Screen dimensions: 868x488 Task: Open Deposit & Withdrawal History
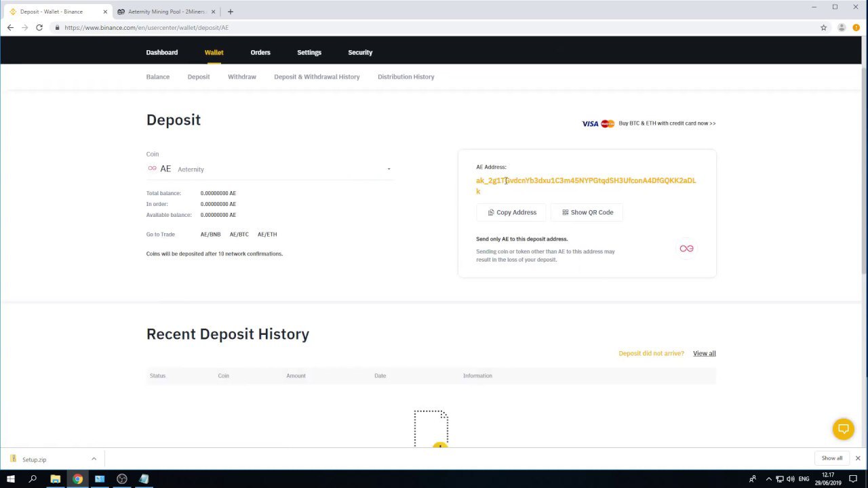(x=317, y=77)
